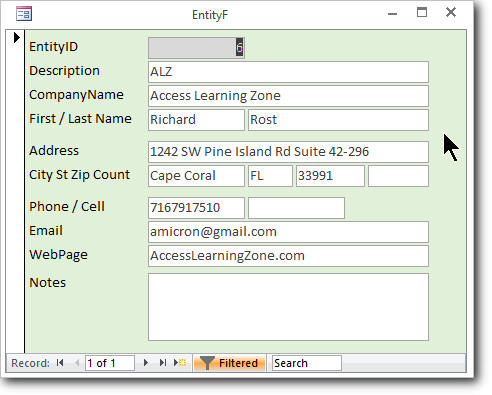Click the state field FL
492x395 pixels.
pos(270,176)
